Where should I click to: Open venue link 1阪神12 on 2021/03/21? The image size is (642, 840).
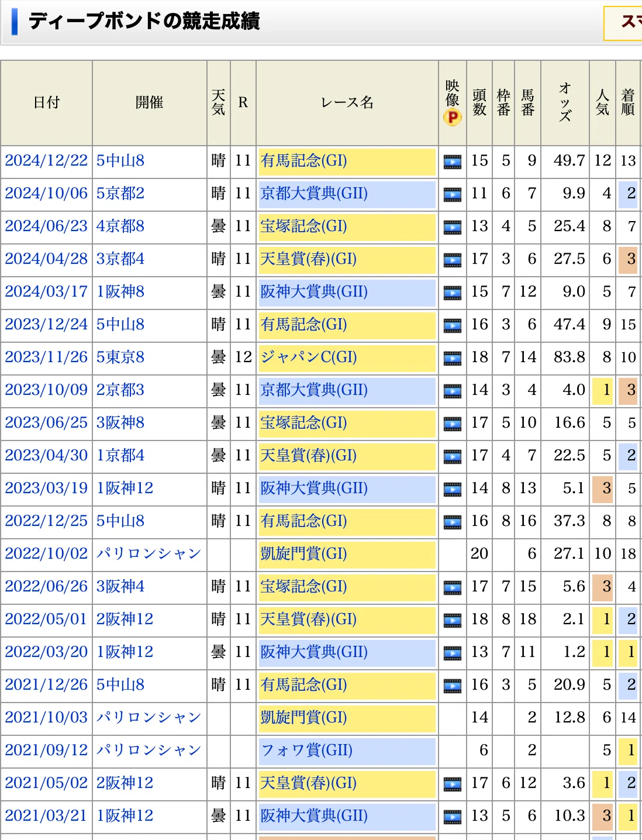[125, 816]
